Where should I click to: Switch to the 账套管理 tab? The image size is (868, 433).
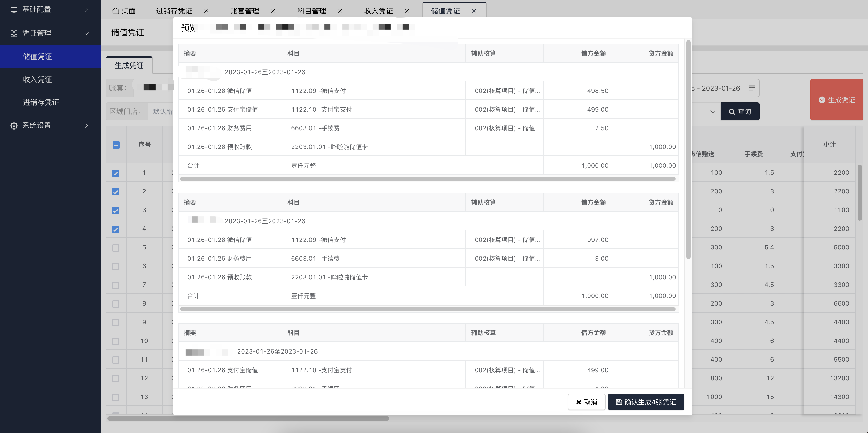(245, 11)
